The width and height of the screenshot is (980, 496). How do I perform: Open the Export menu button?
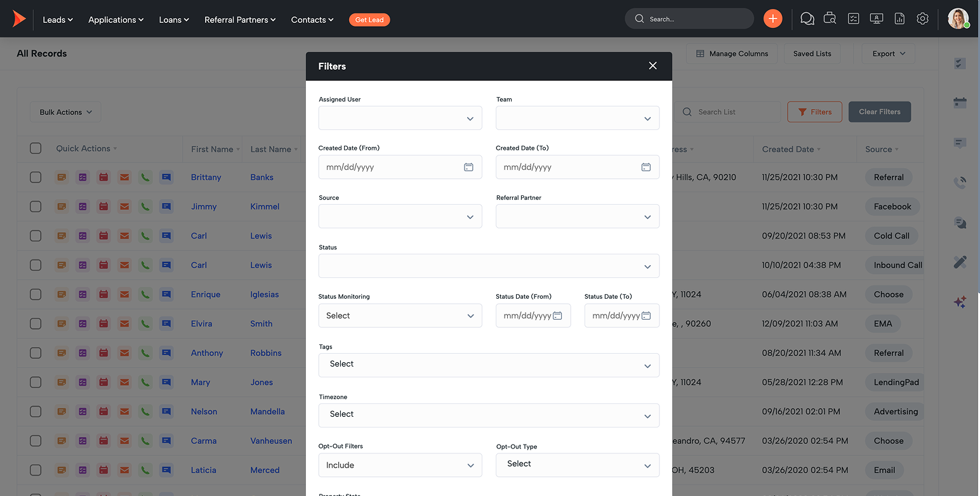tap(888, 54)
